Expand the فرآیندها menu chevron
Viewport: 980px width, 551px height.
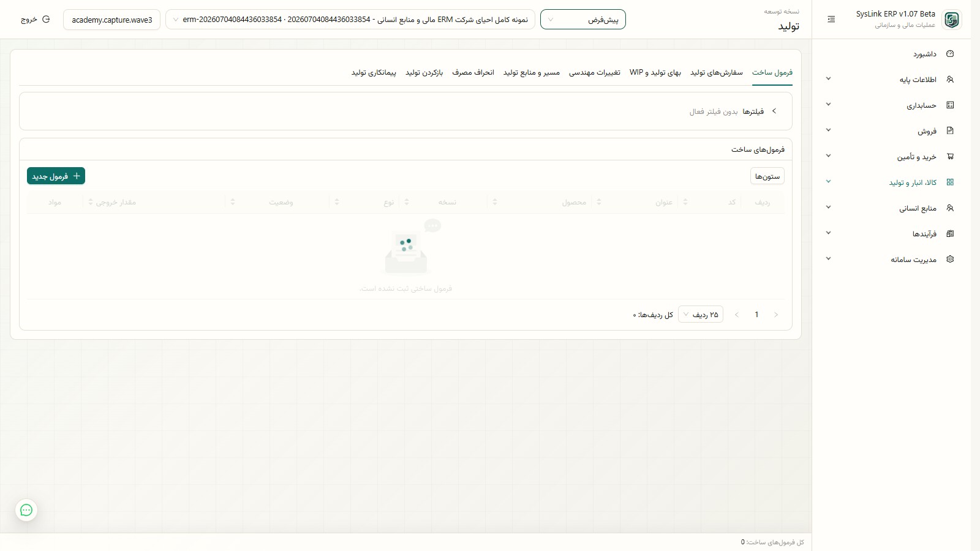pyautogui.click(x=828, y=233)
